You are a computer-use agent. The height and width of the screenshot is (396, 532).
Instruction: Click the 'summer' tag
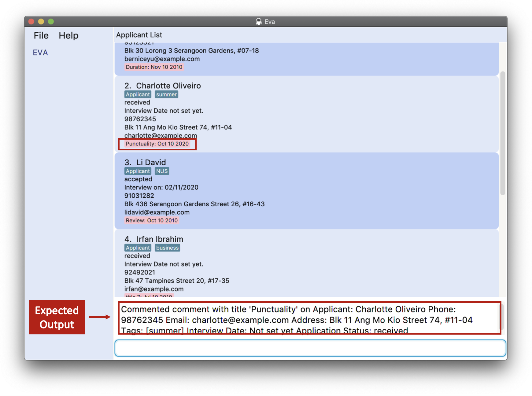166,94
